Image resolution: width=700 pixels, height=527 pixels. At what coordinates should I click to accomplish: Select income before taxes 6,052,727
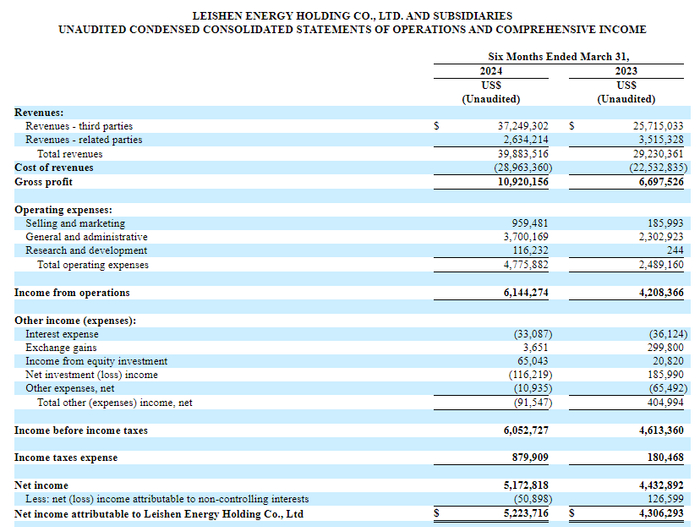click(525, 431)
